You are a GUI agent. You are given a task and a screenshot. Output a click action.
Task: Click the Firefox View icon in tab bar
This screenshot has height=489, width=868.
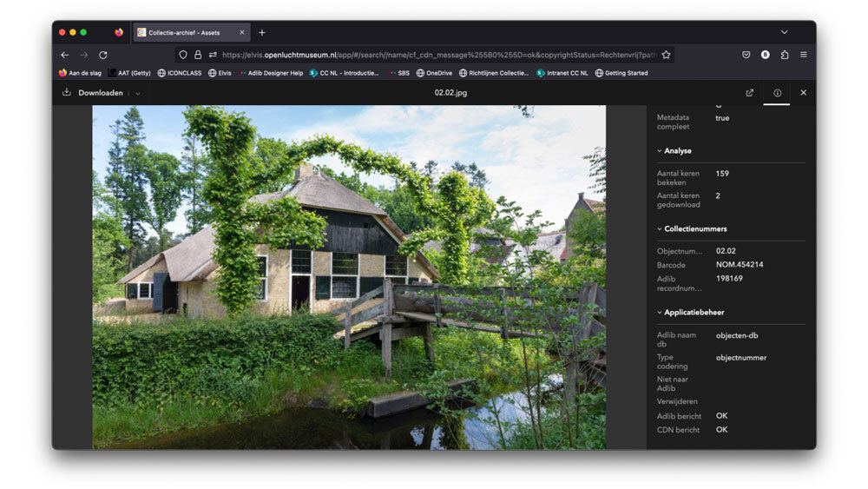[x=118, y=33]
